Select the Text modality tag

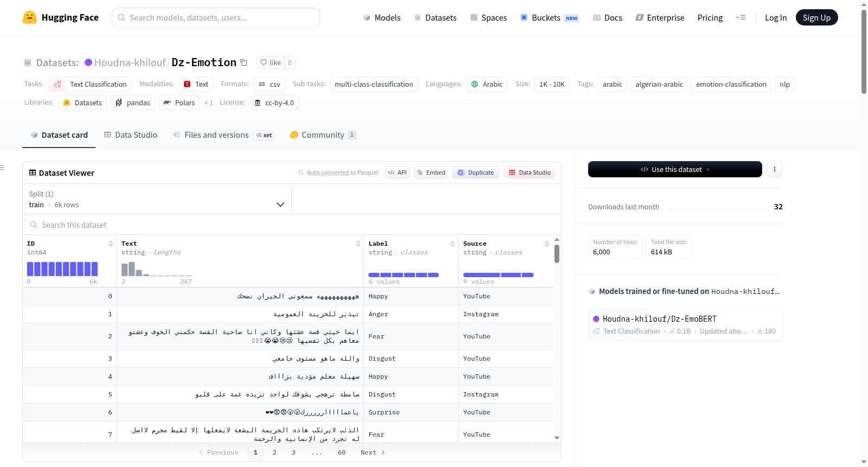tap(196, 84)
